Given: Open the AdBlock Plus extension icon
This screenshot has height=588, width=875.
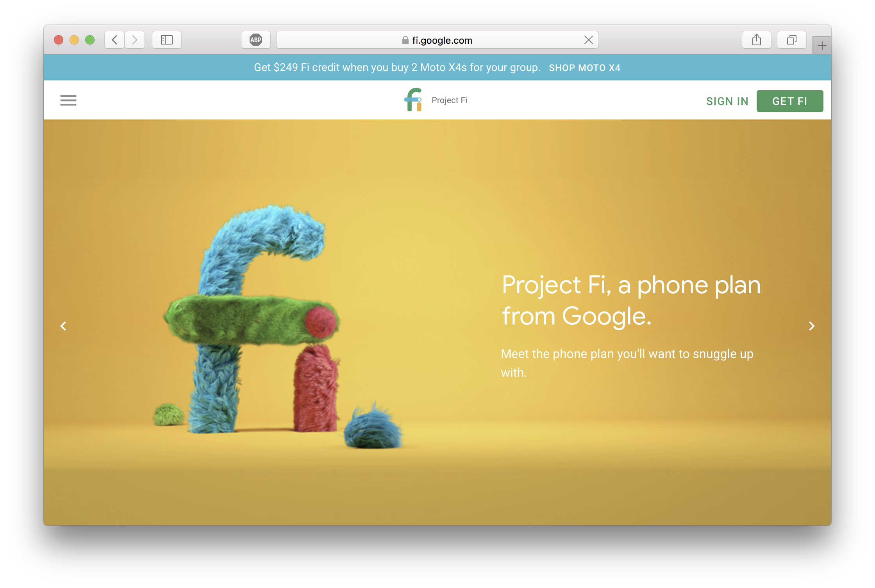Looking at the screenshot, I should 256,40.
